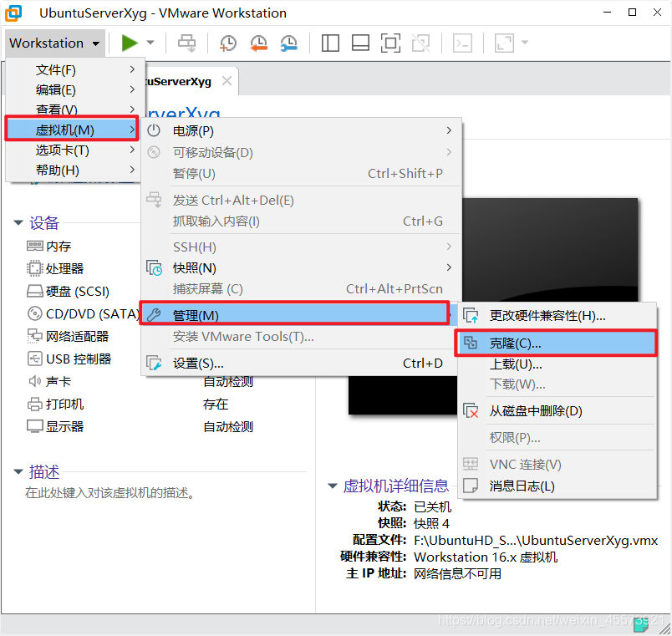Click the snapshot icon beside 快照(N)
Viewport: 672px width, 636px height.
click(154, 268)
